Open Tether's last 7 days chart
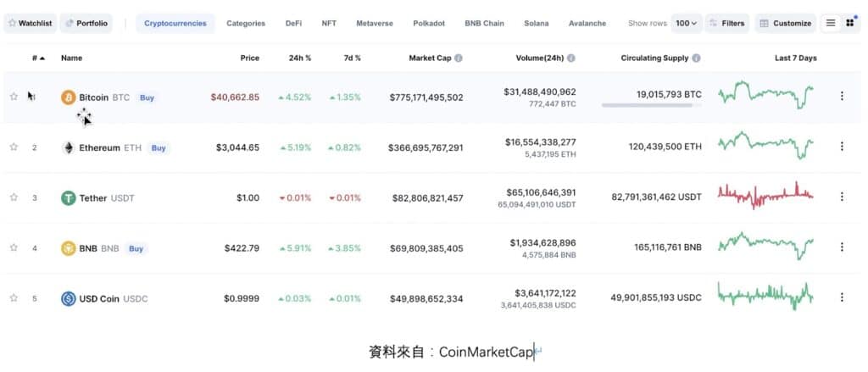Viewport: 868px width, 372px height. [765, 196]
